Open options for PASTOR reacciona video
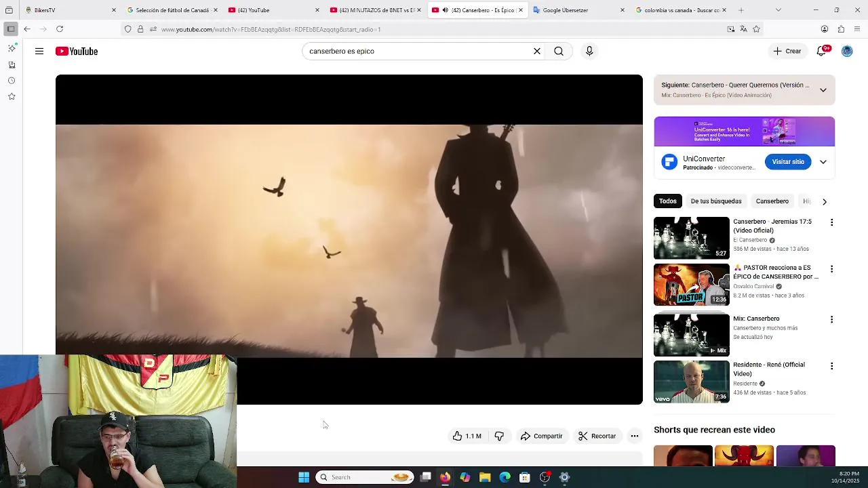 click(x=831, y=269)
